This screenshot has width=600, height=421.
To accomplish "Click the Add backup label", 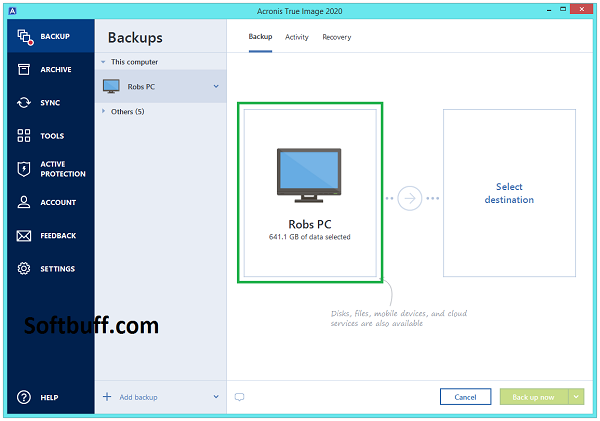I will point(139,397).
